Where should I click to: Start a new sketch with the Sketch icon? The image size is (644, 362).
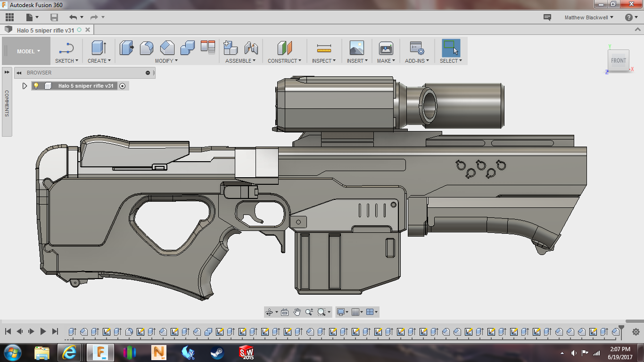[x=66, y=48]
